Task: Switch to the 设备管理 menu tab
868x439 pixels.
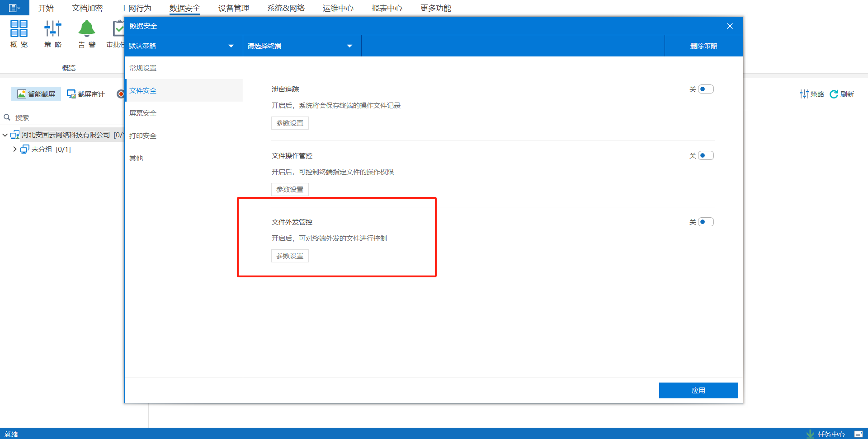Action: [x=233, y=8]
